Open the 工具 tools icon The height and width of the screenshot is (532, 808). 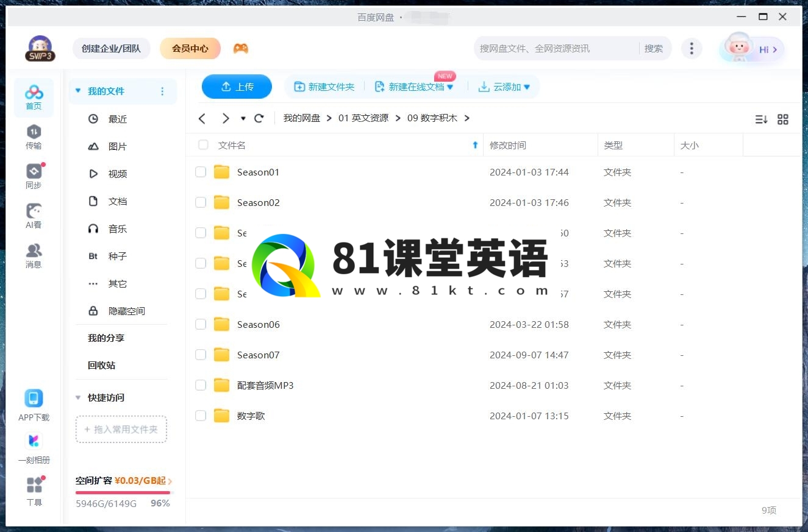34,485
